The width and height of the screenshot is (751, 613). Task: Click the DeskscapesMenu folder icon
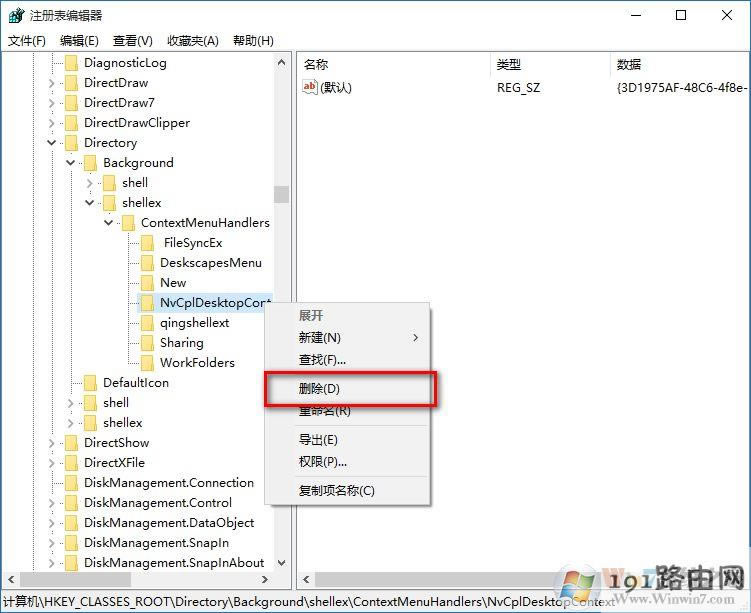click(x=148, y=263)
